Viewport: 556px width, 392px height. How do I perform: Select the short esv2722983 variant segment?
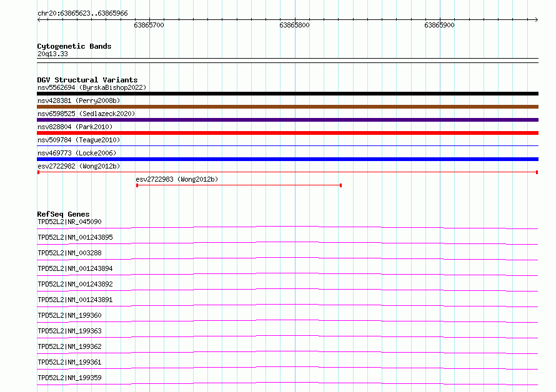tap(239, 185)
